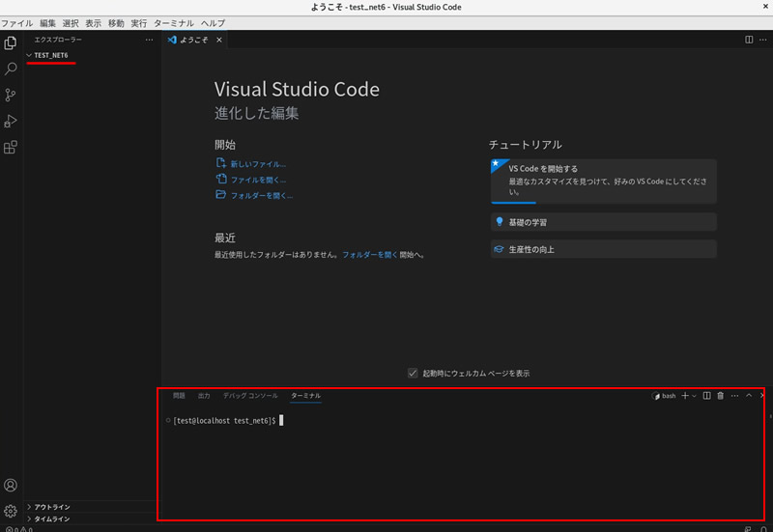
Task: Split the terminal pane
Action: [x=707, y=396]
